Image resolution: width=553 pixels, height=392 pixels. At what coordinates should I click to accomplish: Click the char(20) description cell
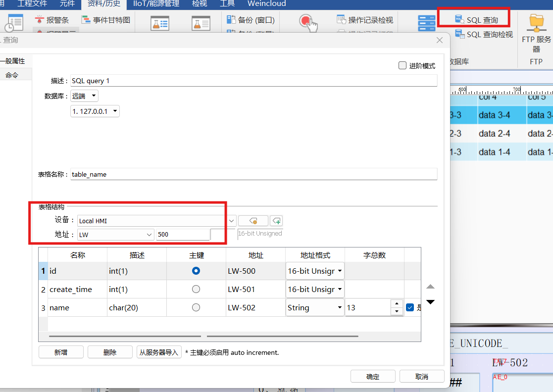[x=137, y=308]
